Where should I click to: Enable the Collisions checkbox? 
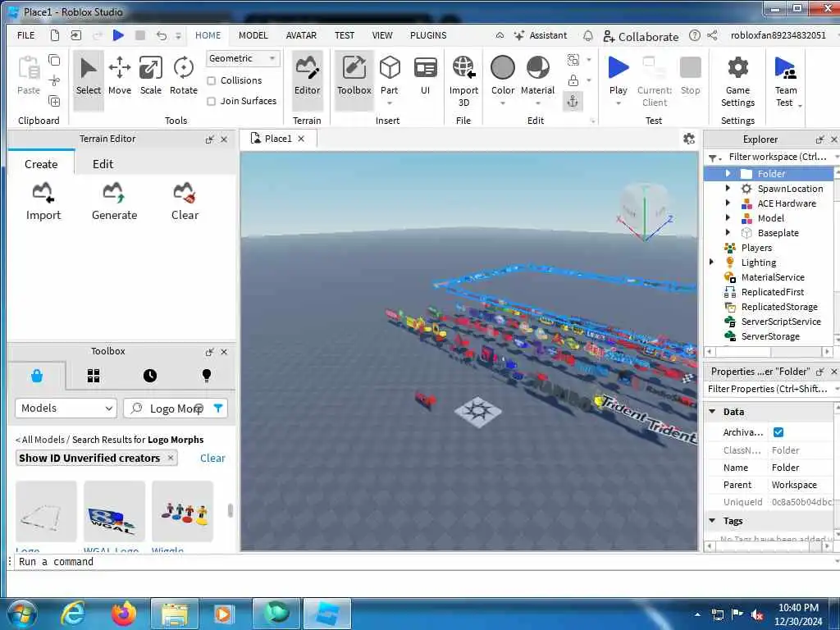click(211, 80)
